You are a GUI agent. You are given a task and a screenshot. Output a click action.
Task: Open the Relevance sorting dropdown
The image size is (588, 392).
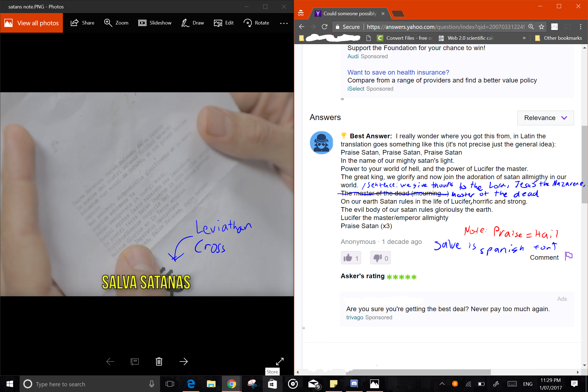(545, 118)
